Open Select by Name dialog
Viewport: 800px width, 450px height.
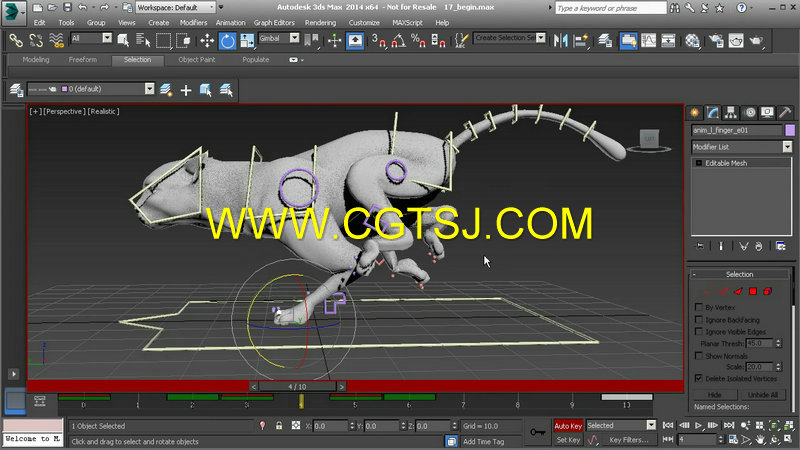pyautogui.click(x=143, y=40)
